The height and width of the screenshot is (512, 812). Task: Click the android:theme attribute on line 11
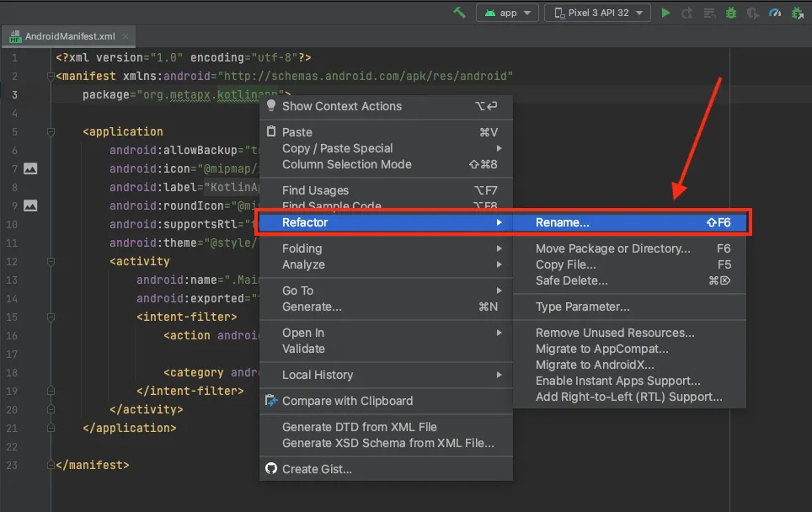coord(153,243)
